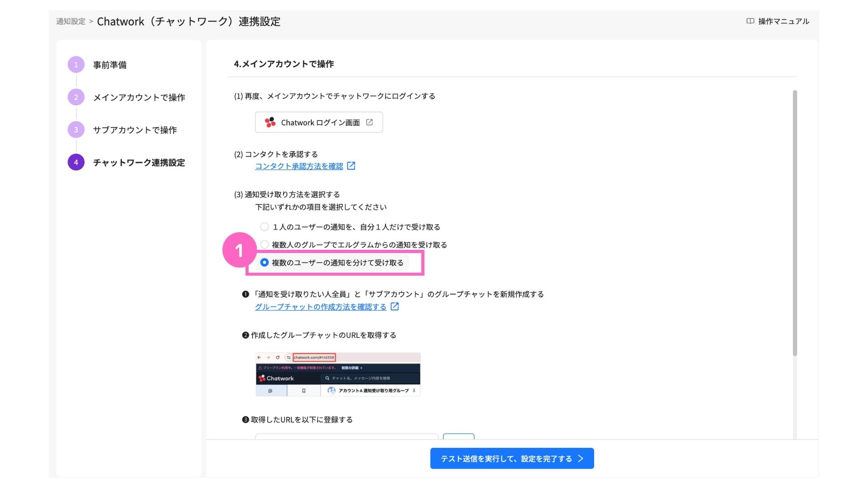Click text (3) 通知受け取り方法を選択する
Viewport: 868px width, 488px height.
(287, 194)
